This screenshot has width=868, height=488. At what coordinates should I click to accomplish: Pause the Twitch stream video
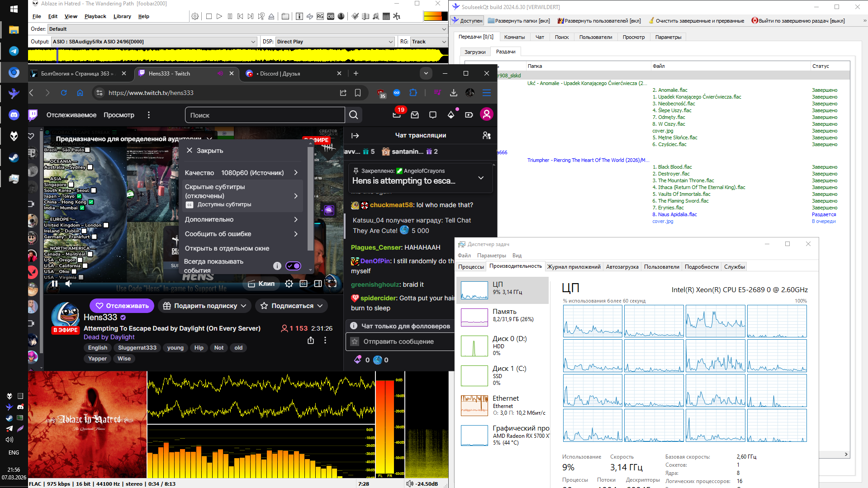point(54,284)
